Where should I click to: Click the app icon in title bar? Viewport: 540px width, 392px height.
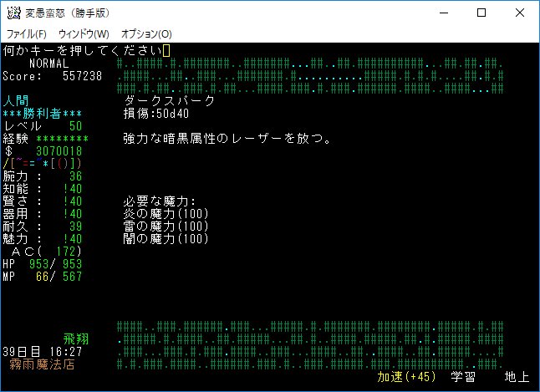pyautogui.click(x=13, y=13)
